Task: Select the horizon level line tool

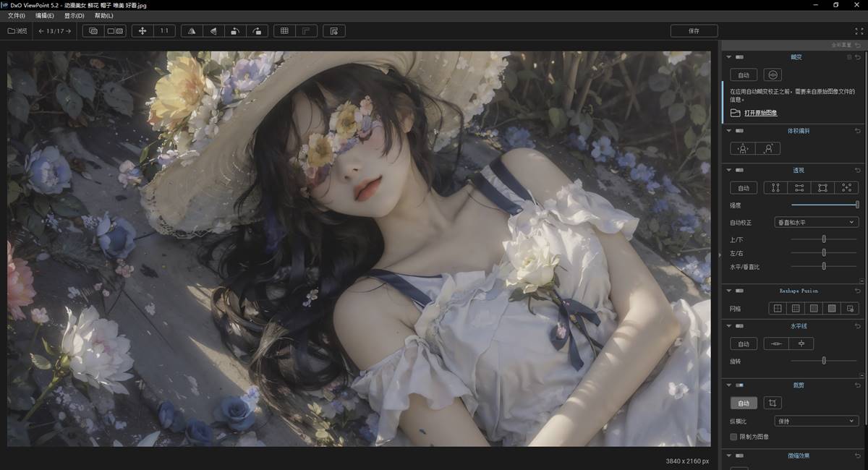Action: coord(777,344)
